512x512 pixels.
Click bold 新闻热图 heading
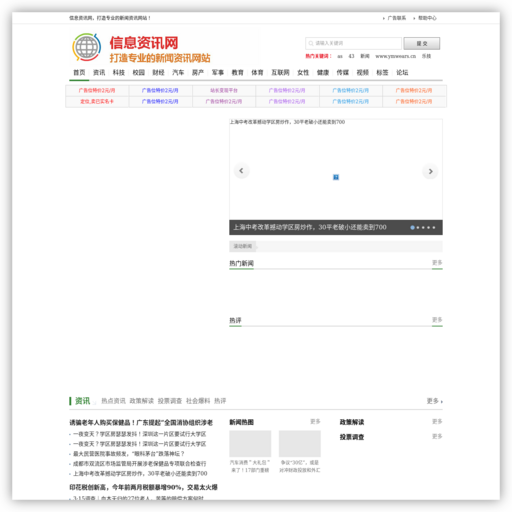click(x=241, y=422)
